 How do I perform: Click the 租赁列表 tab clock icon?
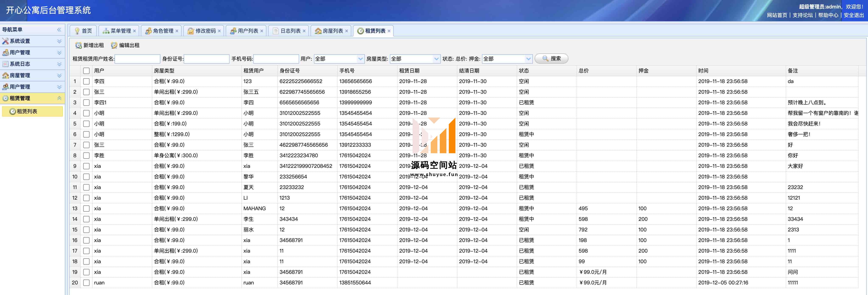click(x=361, y=31)
